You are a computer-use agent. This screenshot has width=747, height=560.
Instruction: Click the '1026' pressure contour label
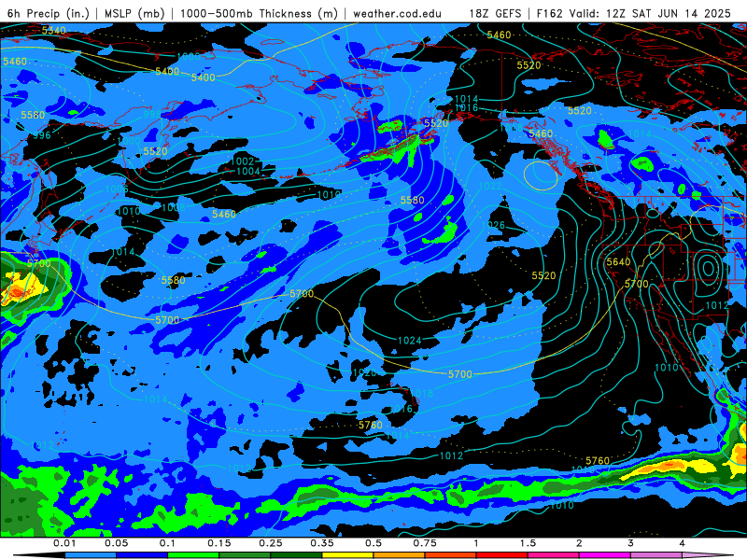click(493, 225)
